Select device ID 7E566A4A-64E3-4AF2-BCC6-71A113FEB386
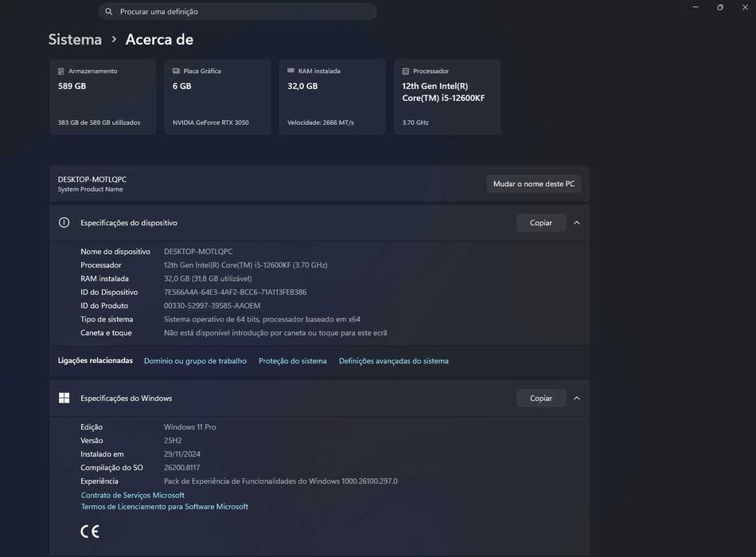The height and width of the screenshot is (557, 756). click(236, 292)
